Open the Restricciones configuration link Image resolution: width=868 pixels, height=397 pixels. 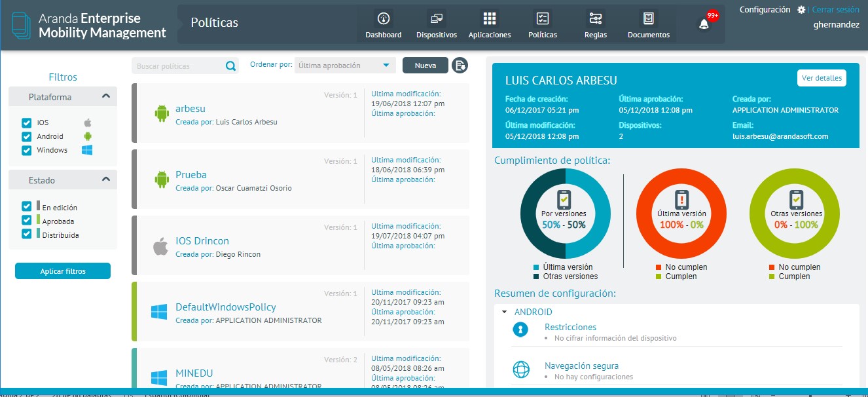(x=570, y=327)
